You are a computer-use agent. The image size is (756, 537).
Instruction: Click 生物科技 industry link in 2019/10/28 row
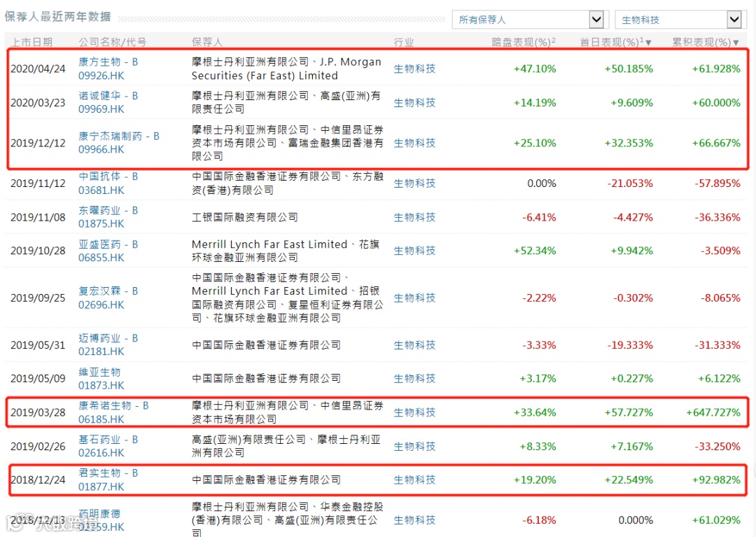(414, 250)
